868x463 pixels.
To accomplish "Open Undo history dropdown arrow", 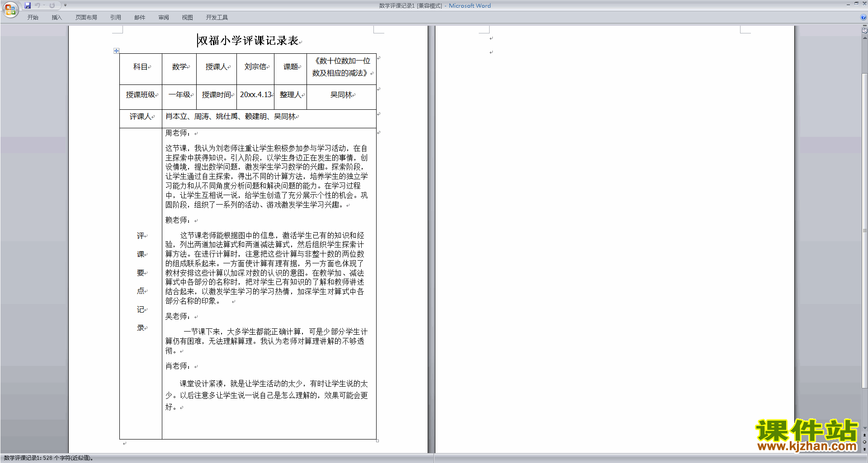I will 44,5.
